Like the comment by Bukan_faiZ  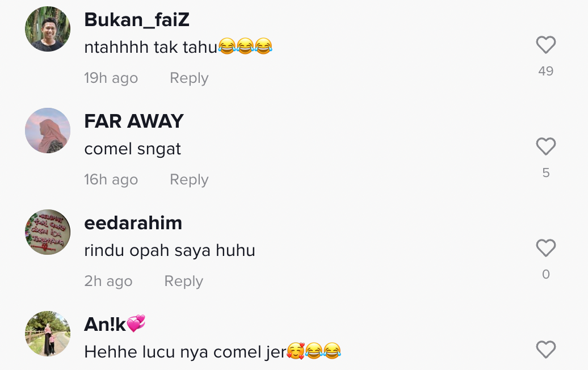pos(545,45)
